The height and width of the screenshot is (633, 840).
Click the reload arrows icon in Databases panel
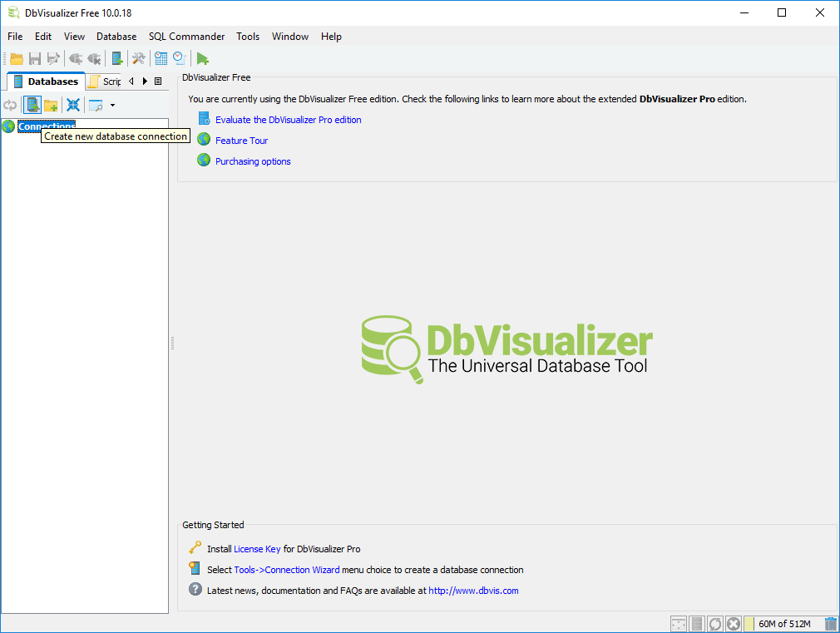pyautogui.click(x=10, y=105)
